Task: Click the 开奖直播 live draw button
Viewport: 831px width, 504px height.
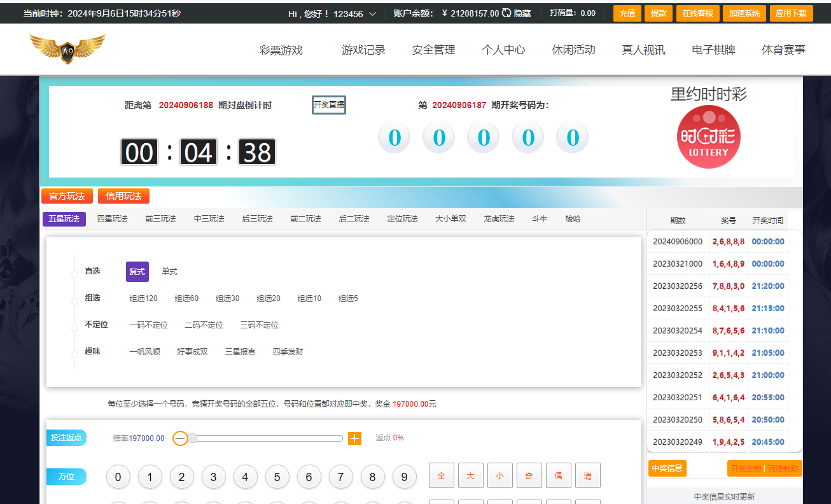Action: (328, 105)
